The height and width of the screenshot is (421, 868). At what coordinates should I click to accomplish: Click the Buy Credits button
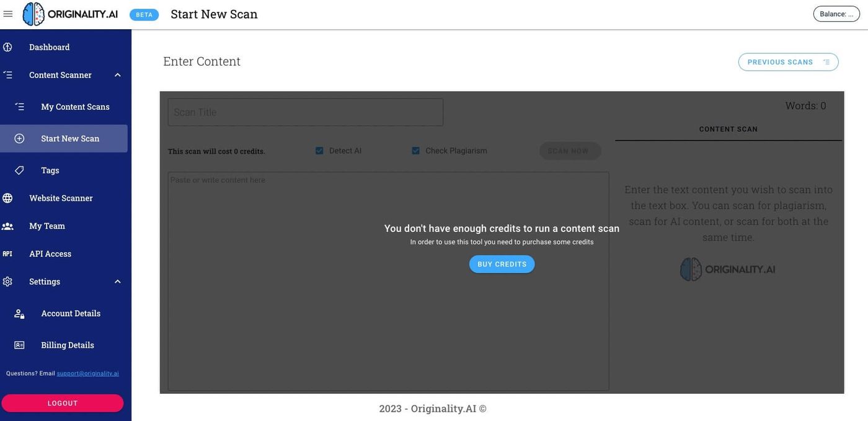pyautogui.click(x=502, y=264)
